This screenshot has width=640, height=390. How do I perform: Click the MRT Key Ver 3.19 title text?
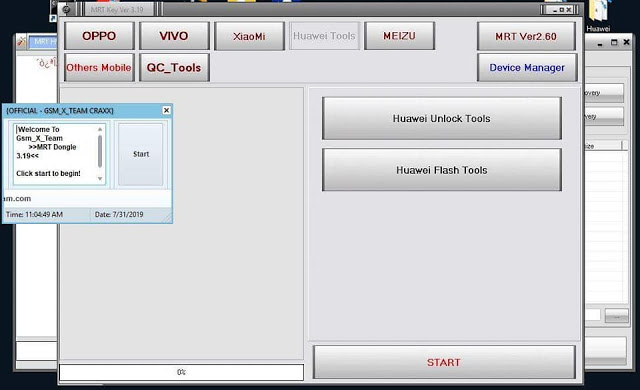pos(117,10)
